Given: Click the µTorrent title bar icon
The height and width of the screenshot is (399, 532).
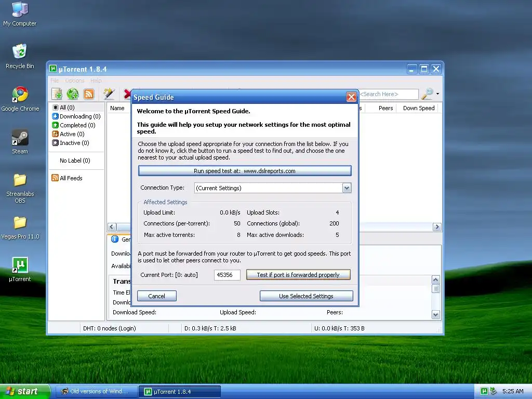Looking at the screenshot, I should pyautogui.click(x=52, y=69).
